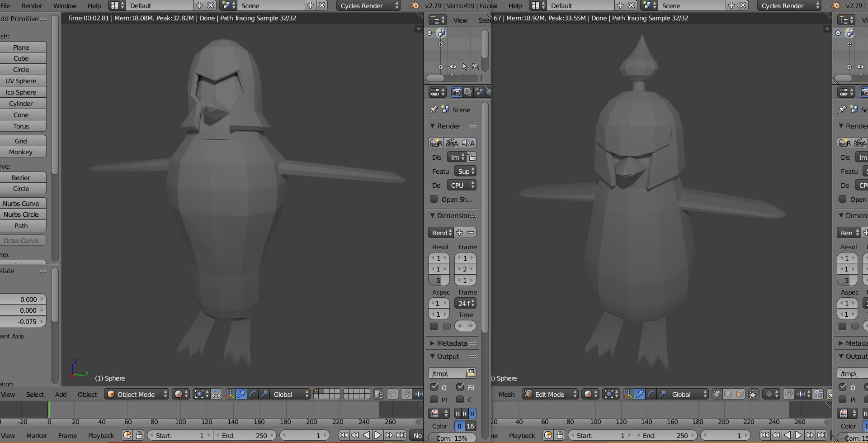Select scale manipulator in left viewport
This screenshot has width=868, height=443.
[x=264, y=394]
